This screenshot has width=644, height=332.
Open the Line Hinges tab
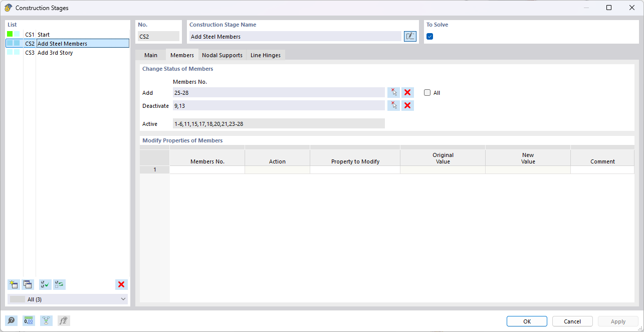(x=266, y=55)
